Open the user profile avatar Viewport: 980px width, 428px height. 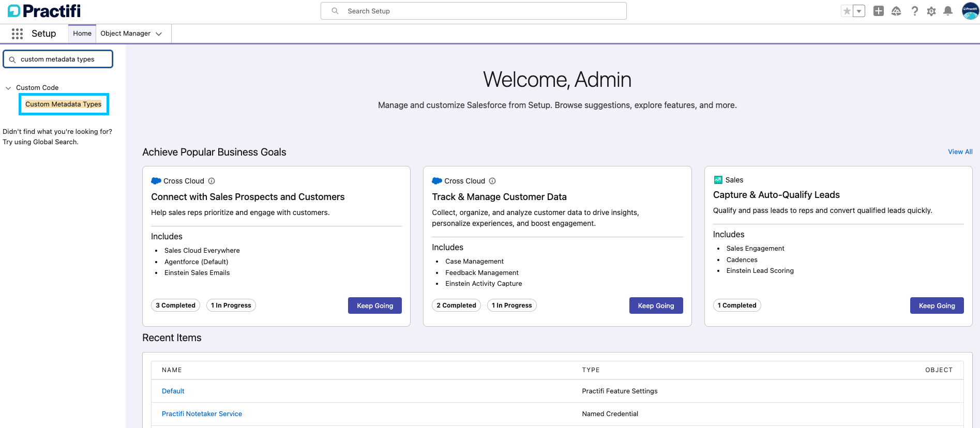point(970,11)
